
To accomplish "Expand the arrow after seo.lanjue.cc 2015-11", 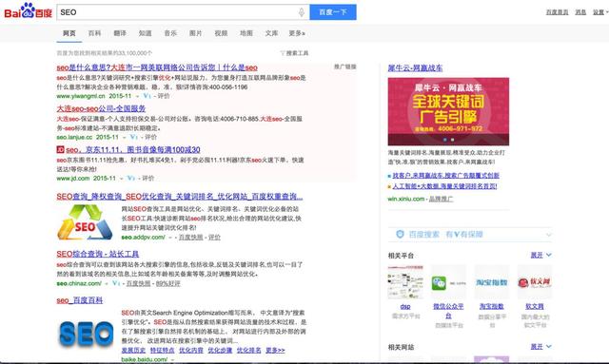I will click(x=125, y=138).
